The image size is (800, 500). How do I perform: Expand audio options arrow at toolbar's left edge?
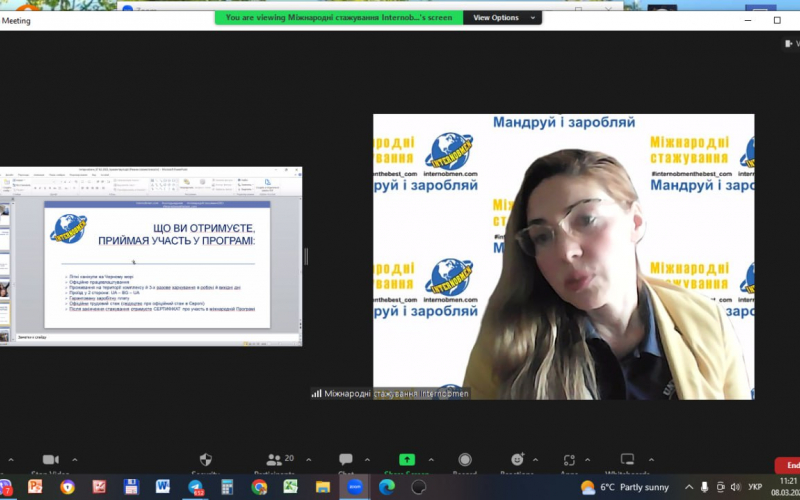pos(11,460)
